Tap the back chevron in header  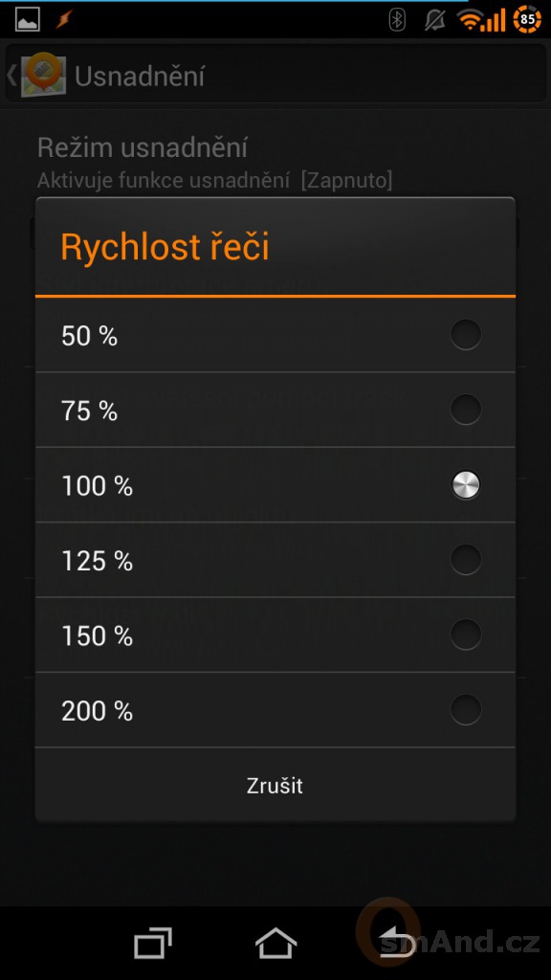(x=11, y=75)
